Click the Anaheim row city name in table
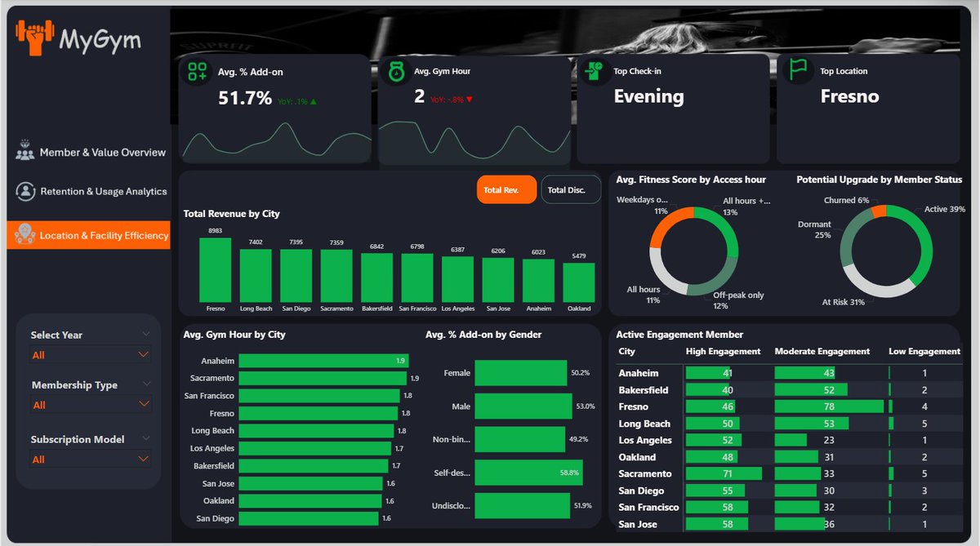980x546 pixels. (639, 373)
